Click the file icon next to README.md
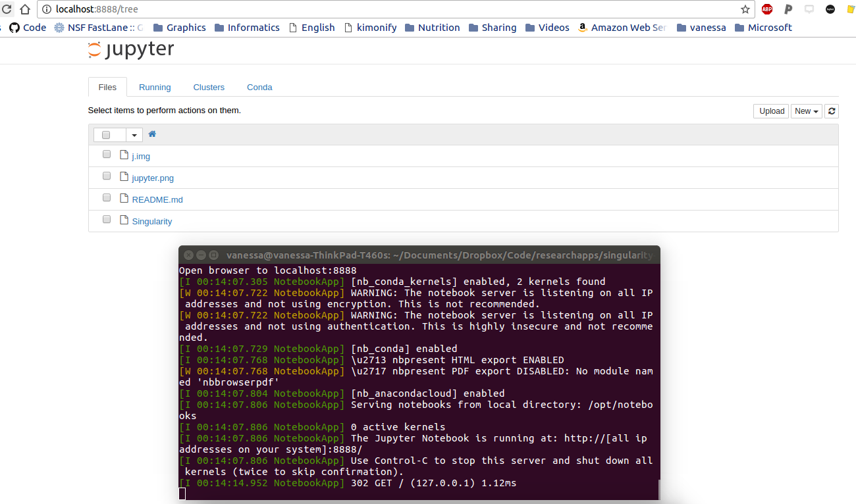Image resolution: width=856 pixels, height=504 pixels. (124, 198)
